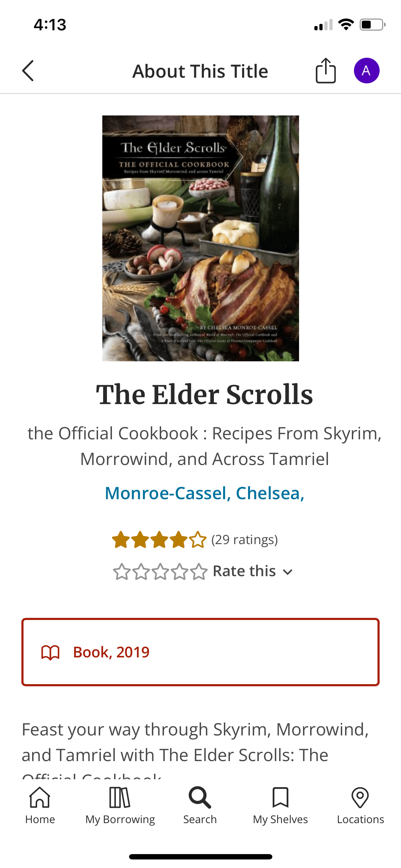Open My Shelves bookmark icon
Viewport: 401px width, 868px height.
[x=281, y=797]
